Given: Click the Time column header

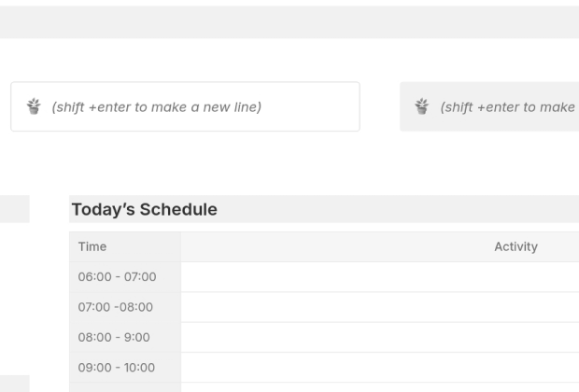Looking at the screenshot, I should [x=93, y=247].
